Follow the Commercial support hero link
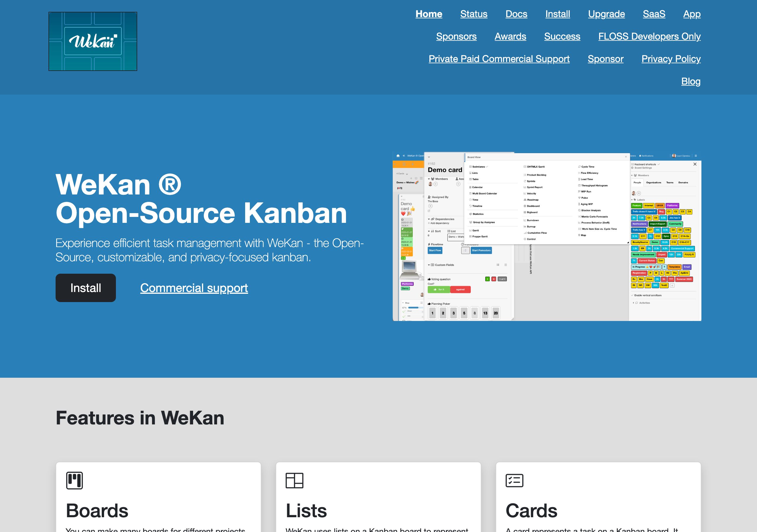 pos(194,288)
